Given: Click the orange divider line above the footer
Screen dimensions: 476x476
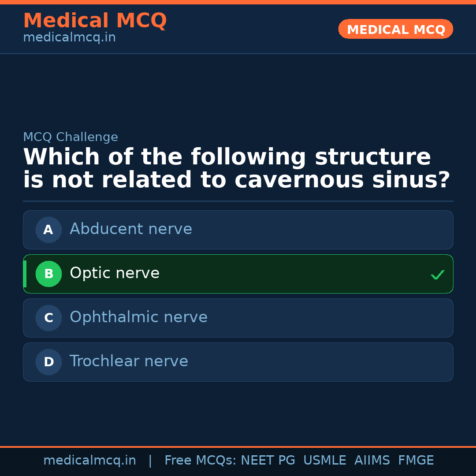Looking at the screenshot, I should click(x=238, y=446).
